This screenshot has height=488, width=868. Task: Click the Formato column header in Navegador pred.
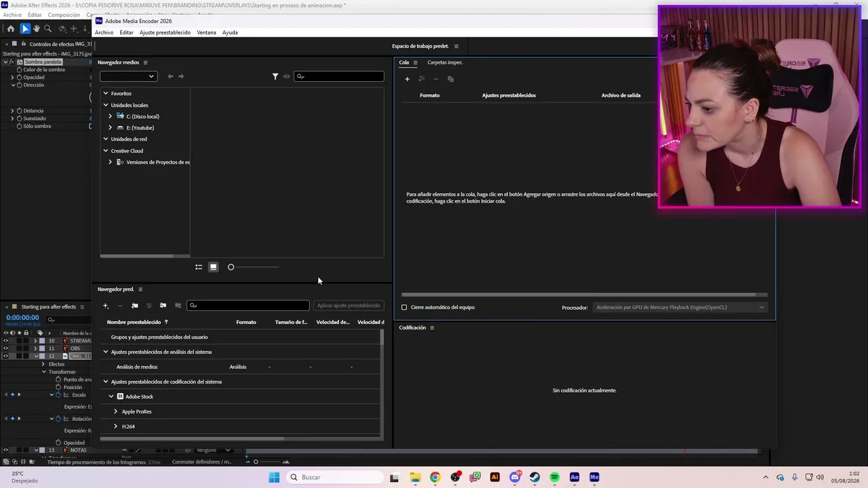(246, 323)
